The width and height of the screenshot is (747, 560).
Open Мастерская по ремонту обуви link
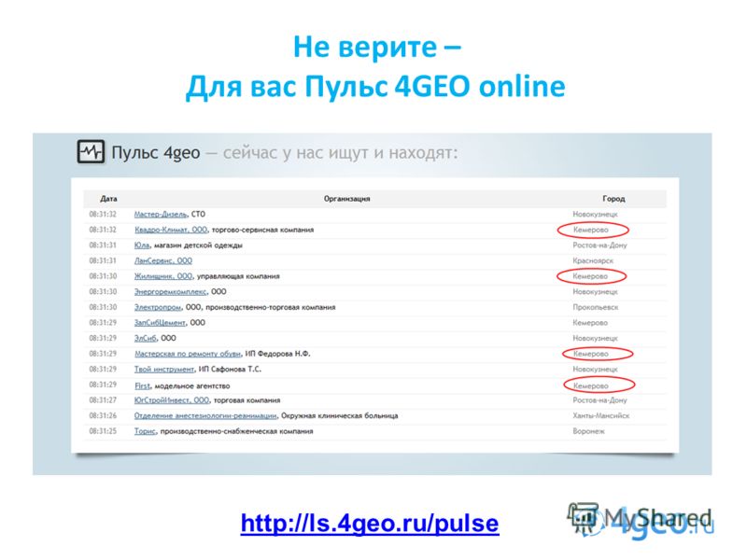(188, 354)
